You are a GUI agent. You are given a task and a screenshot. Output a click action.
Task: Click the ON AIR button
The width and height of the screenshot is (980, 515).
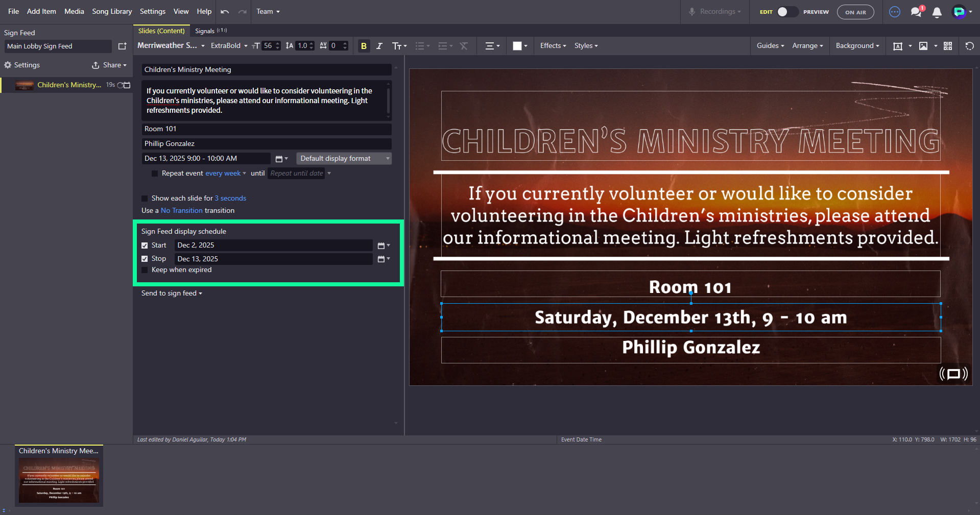(x=855, y=12)
